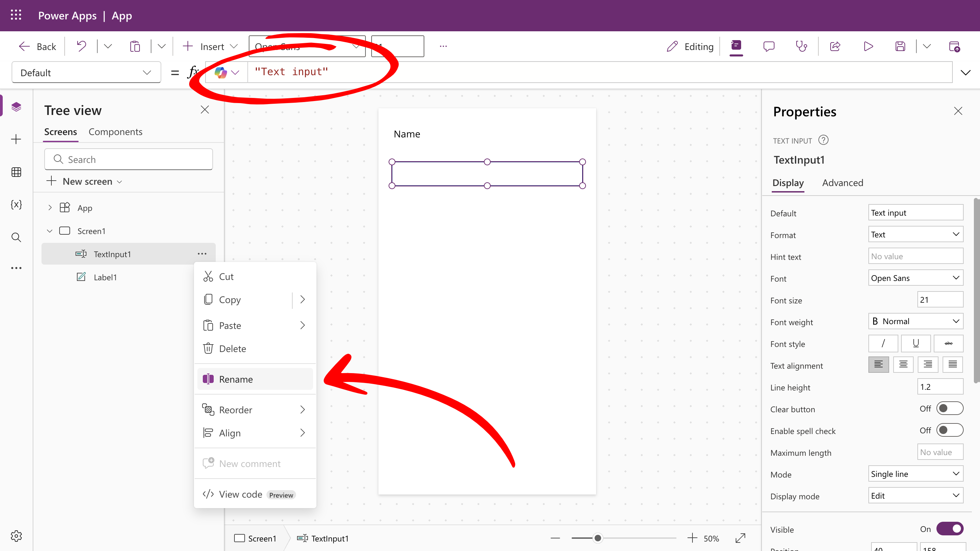The image size is (980, 551).
Task: Click the Tree view search box
Action: pyautogui.click(x=128, y=159)
